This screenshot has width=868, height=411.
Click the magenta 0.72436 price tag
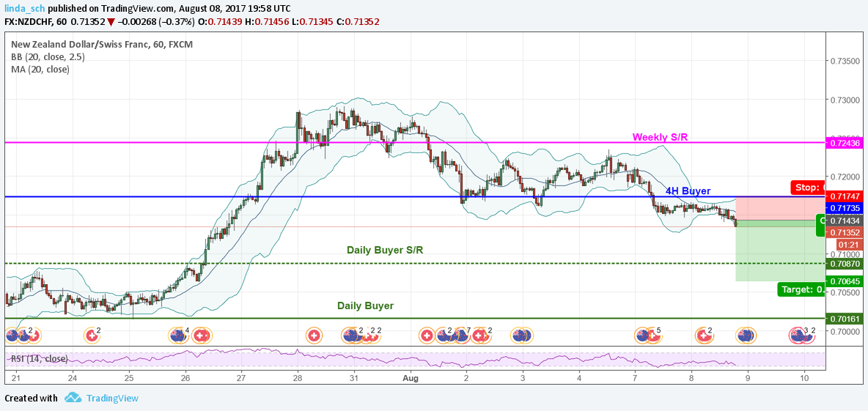point(845,144)
